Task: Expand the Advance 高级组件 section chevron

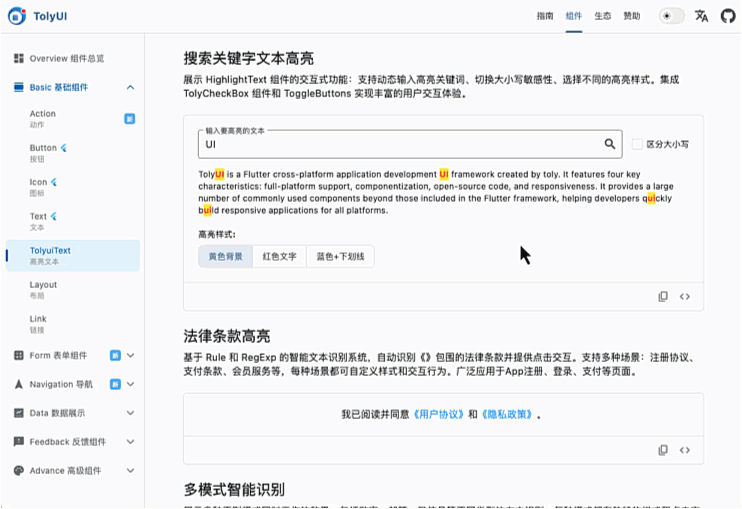Action: pyautogui.click(x=131, y=471)
